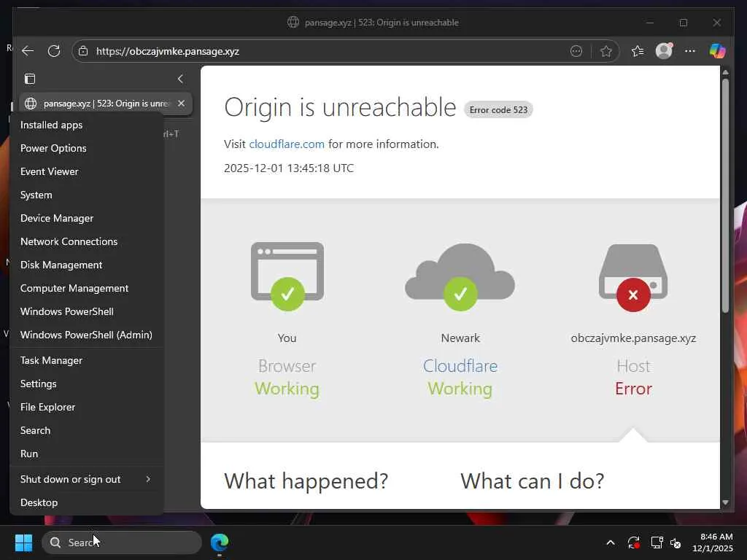Click the scrollbar down arrow
The image size is (747, 560).
(725, 502)
